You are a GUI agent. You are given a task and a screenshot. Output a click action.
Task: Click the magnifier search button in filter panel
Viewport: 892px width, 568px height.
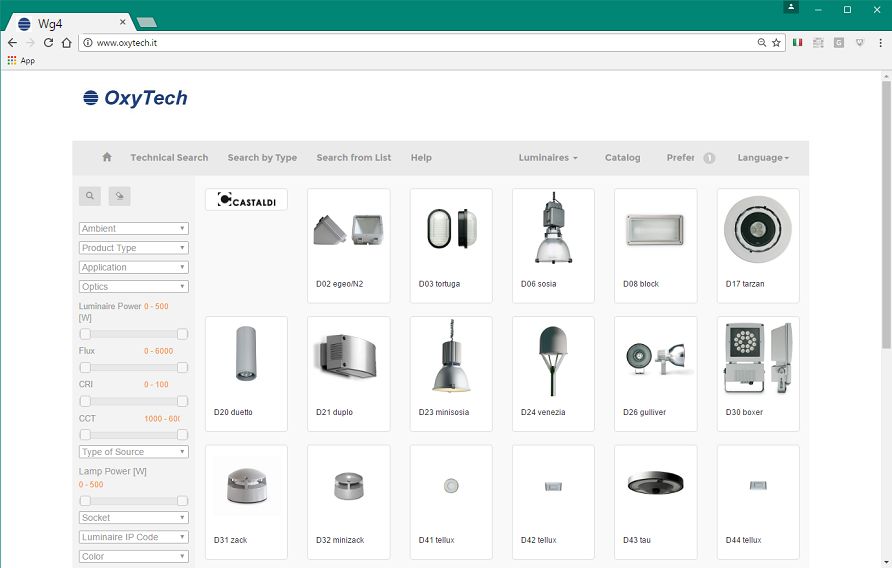pos(90,196)
